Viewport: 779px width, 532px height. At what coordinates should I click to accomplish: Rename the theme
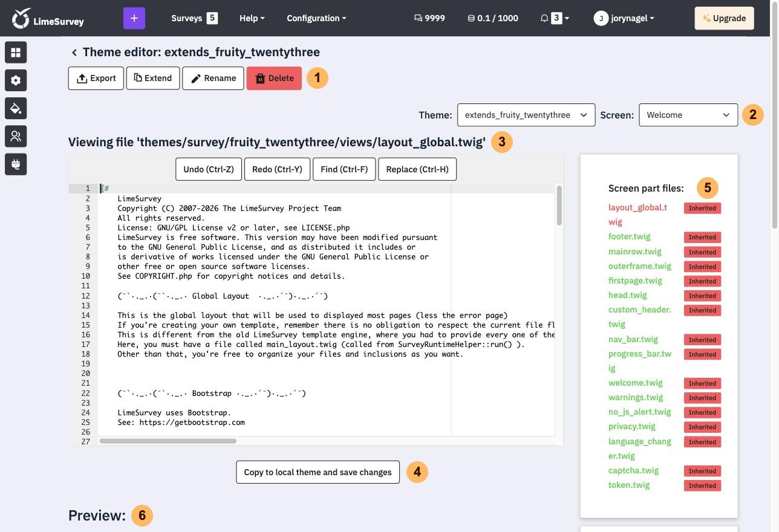(213, 78)
